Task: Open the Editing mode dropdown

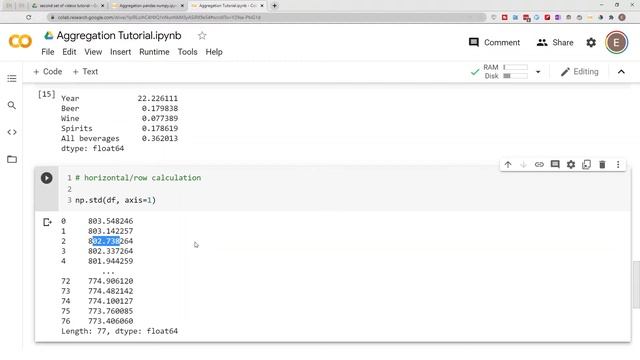Action: pyautogui.click(x=580, y=72)
